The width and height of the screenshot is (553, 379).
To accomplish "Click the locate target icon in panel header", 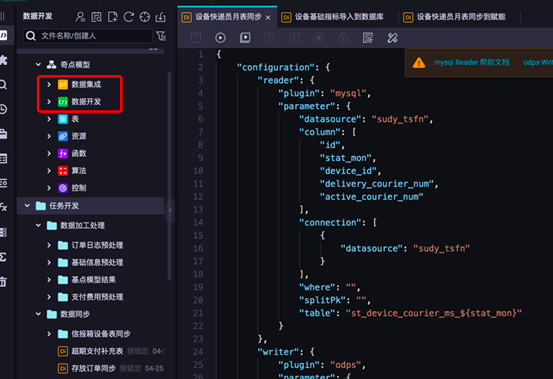I will 145,17.
